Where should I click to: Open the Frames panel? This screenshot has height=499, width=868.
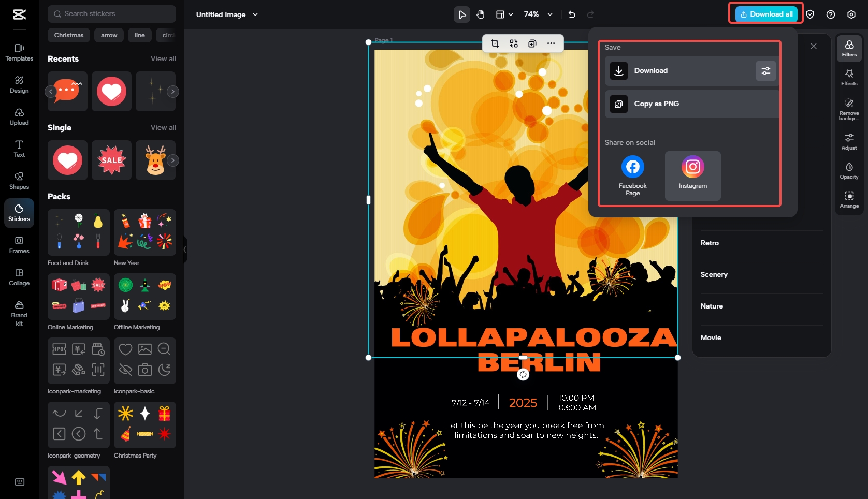[x=19, y=246]
